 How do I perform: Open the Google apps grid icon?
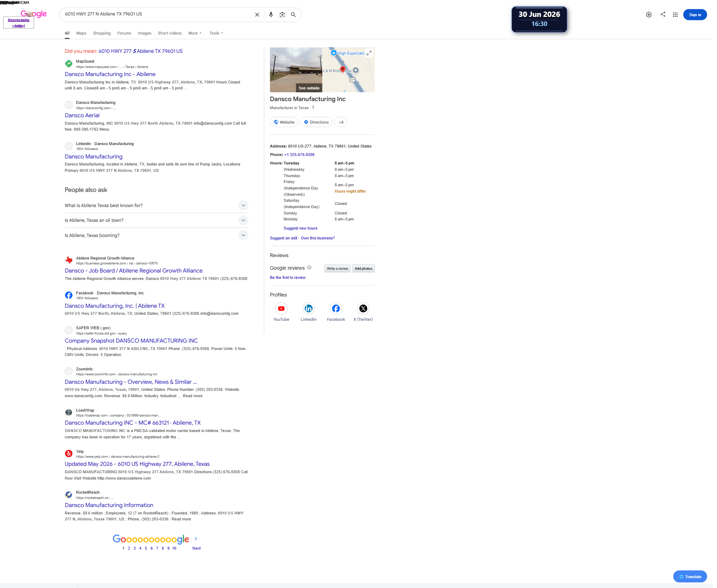(675, 15)
